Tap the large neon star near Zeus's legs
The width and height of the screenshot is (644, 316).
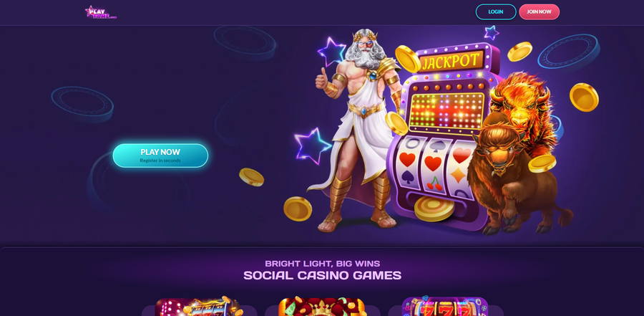click(312, 146)
